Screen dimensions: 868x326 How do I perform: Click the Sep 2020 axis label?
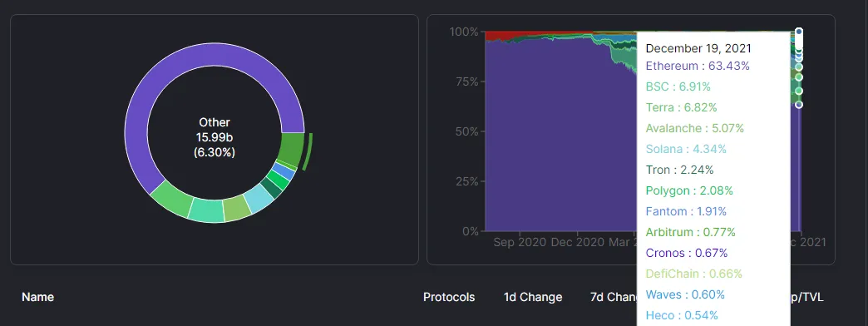520,242
